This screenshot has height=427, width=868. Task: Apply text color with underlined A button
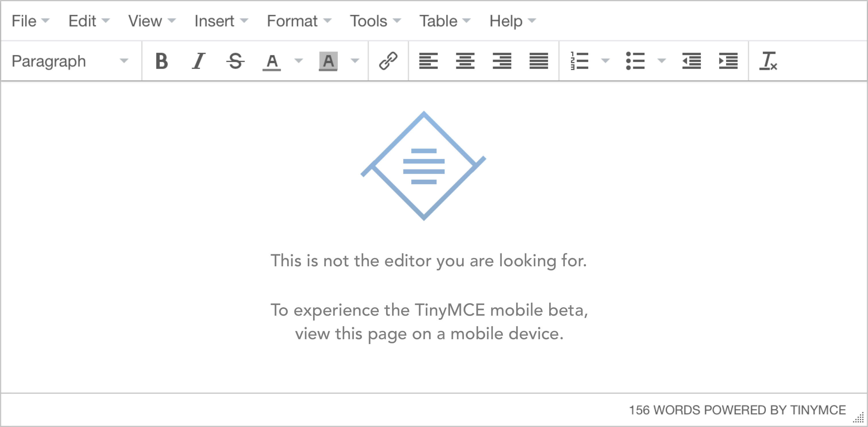pos(272,61)
